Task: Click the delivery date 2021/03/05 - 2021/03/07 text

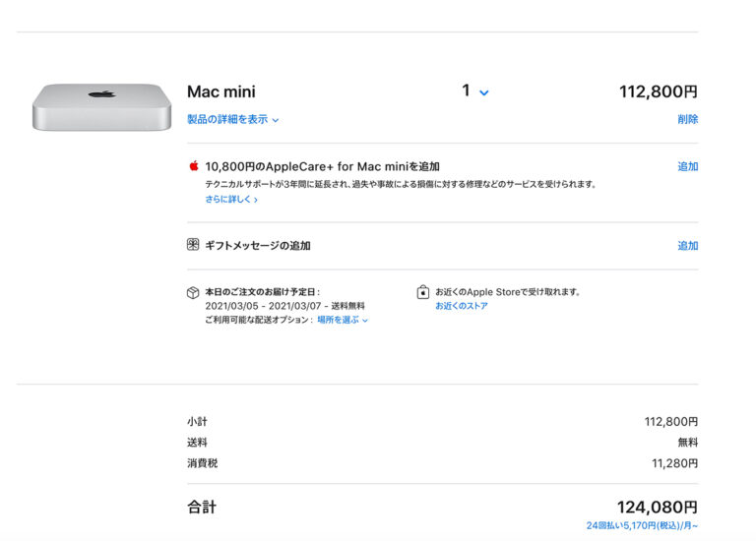Action: (x=263, y=306)
